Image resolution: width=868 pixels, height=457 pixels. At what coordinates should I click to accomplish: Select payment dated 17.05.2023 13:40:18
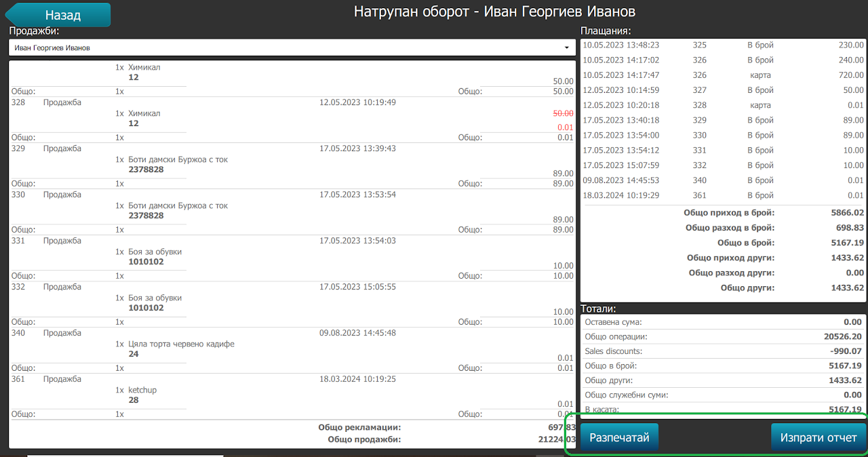pos(724,120)
